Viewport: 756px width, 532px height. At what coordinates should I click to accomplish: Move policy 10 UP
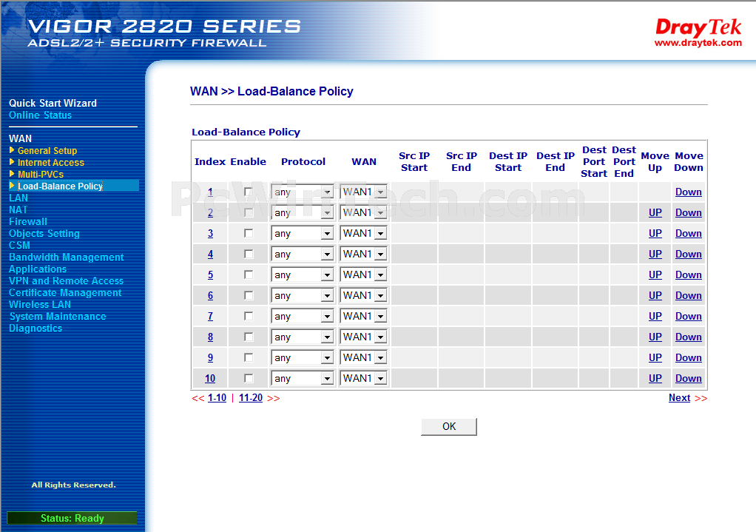655,379
